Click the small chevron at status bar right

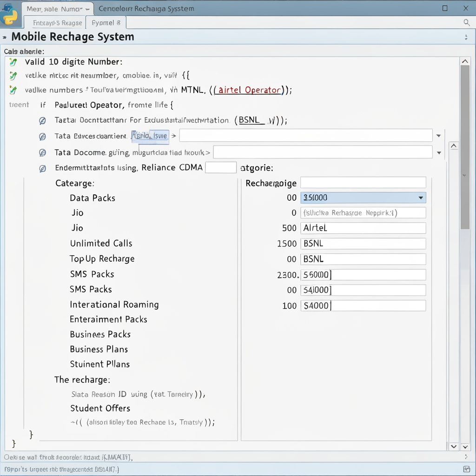(466, 456)
